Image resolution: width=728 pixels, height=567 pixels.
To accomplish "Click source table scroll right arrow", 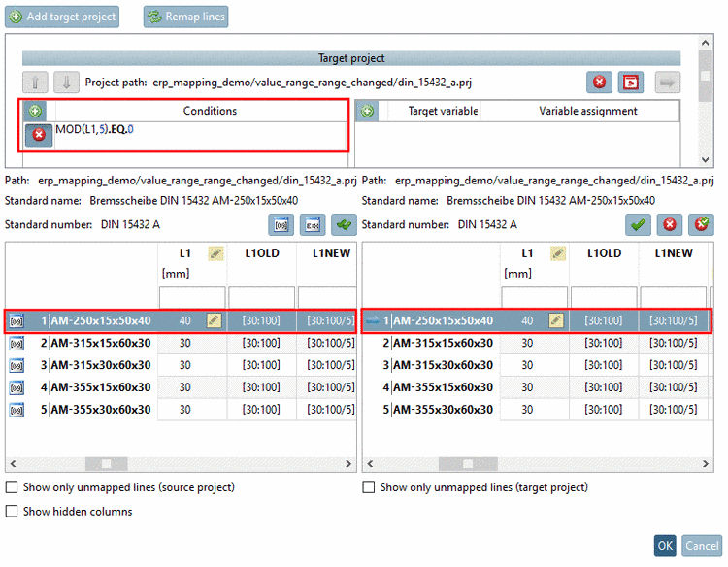I will pos(348,464).
